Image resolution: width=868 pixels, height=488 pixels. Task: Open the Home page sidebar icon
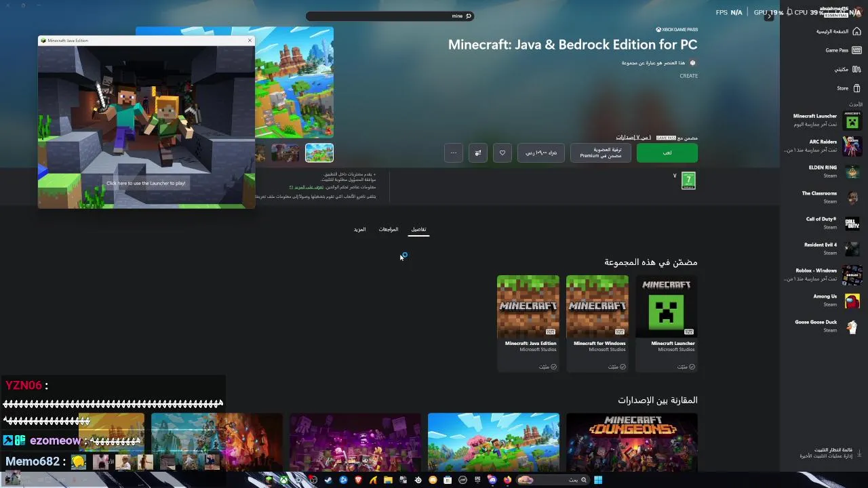(x=856, y=31)
